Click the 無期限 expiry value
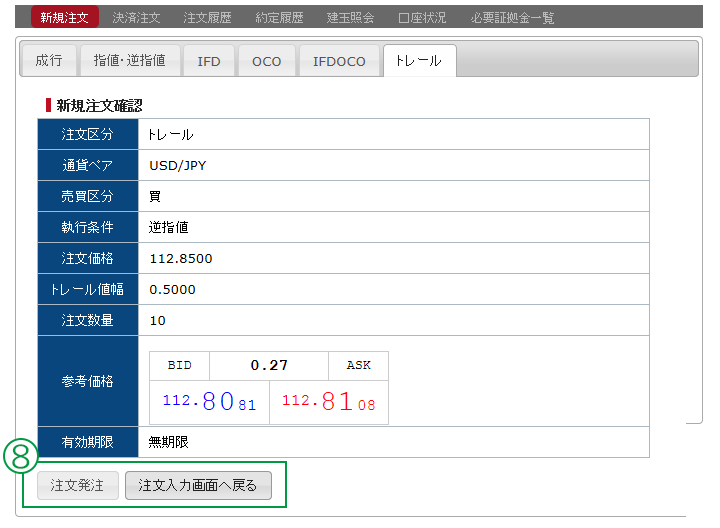The width and height of the screenshot is (720, 528). coord(169,442)
